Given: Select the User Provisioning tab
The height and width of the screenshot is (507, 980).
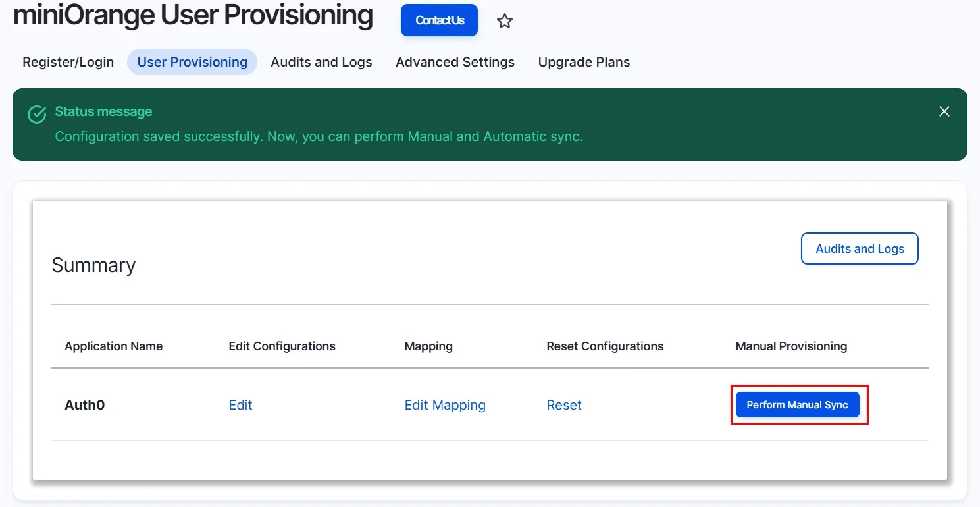Looking at the screenshot, I should [192, 62].
